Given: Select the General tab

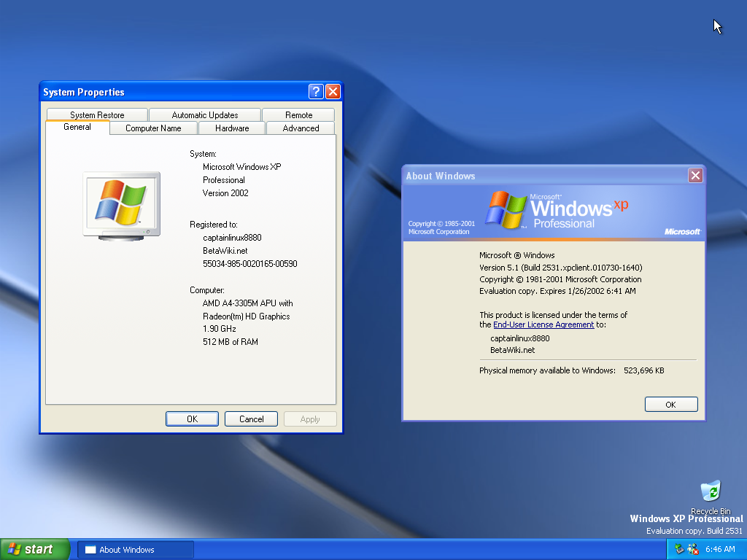Looking at the screenshot, I should [77, 127].
